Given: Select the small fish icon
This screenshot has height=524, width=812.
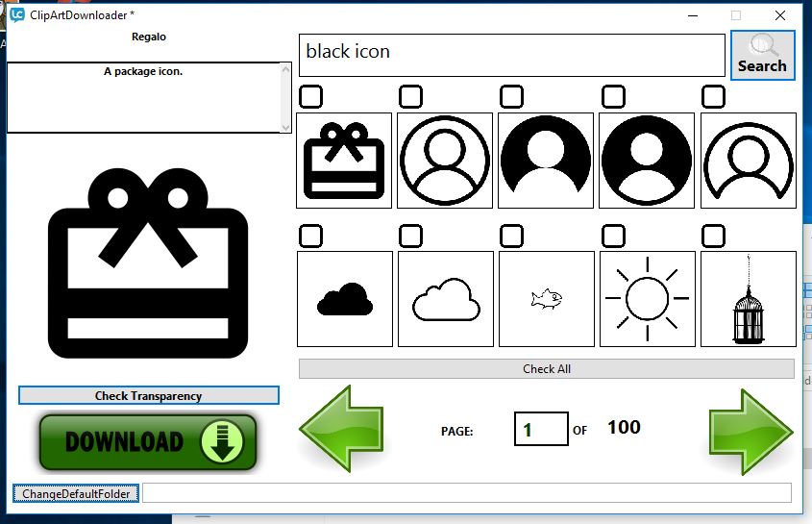Looking at the screenshot, I should (546, 299).
